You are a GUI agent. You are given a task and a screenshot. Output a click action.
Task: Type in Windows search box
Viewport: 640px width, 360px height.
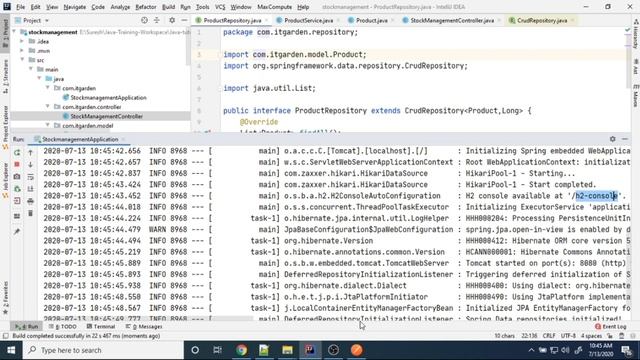[103, 350]
